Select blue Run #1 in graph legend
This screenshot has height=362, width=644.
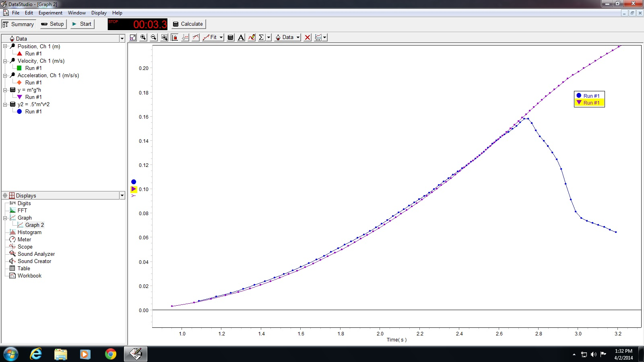(589, 96)
